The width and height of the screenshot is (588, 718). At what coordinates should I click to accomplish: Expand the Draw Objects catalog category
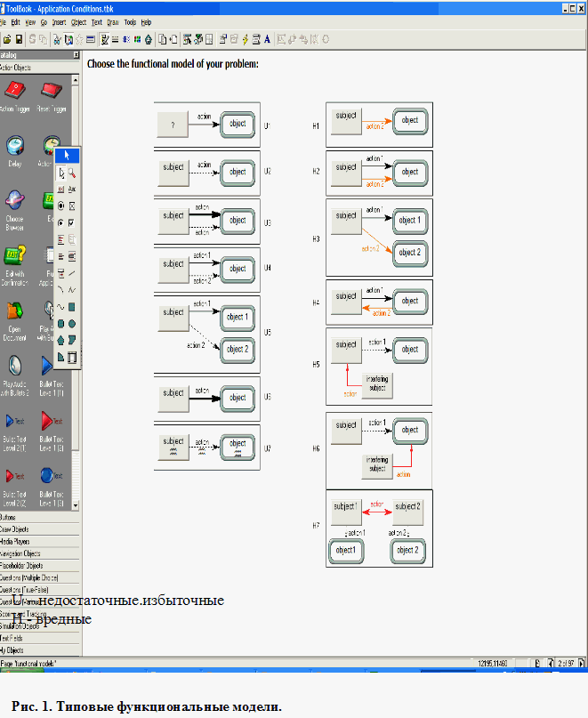39,529
